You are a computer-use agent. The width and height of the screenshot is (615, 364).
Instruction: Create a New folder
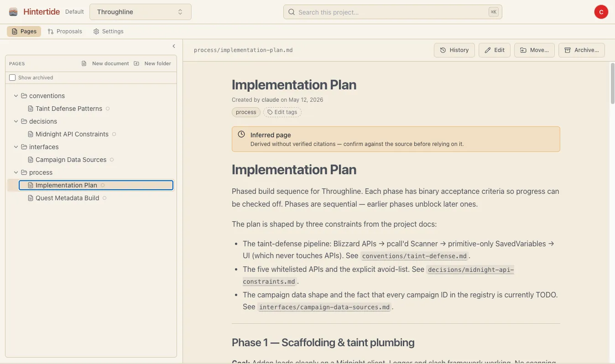click(152, 63)
